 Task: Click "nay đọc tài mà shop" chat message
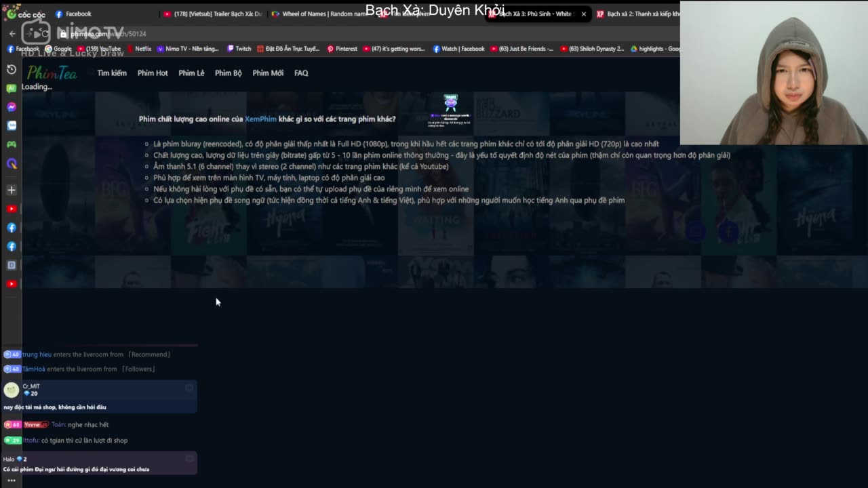click(x=55, y=407)
